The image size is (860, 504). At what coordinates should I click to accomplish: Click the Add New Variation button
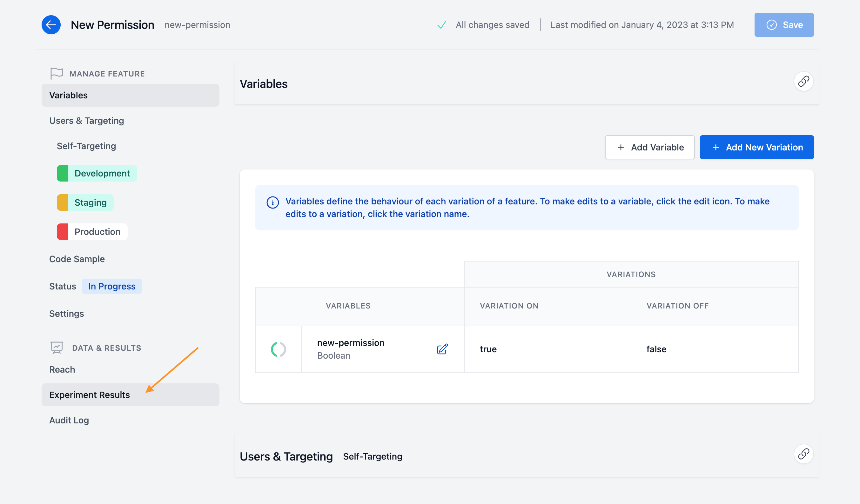point(756,147)
